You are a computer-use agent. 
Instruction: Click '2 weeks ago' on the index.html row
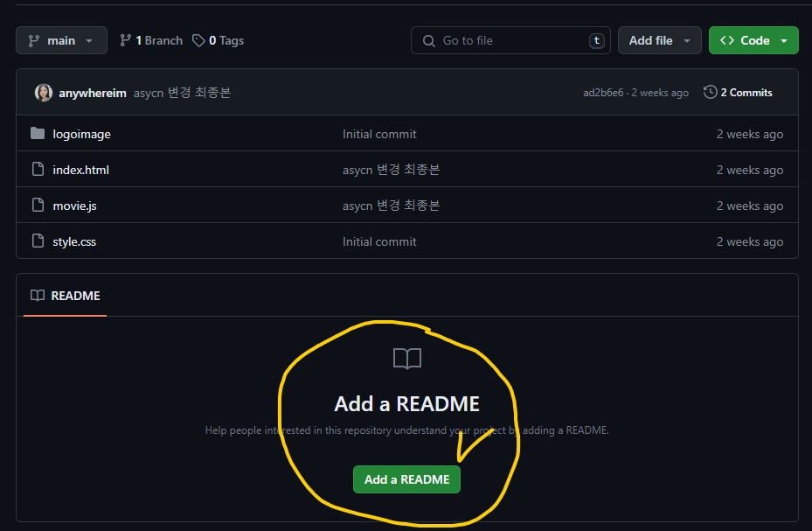coord(750,170)
